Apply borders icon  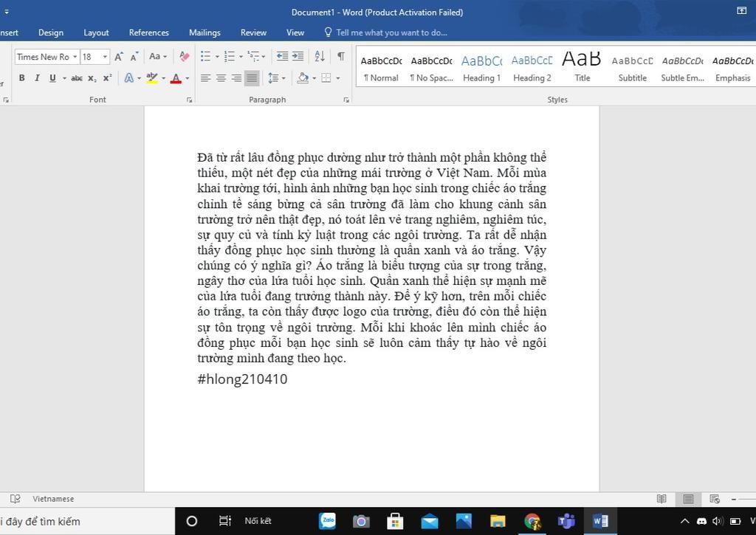pos(326,77)
